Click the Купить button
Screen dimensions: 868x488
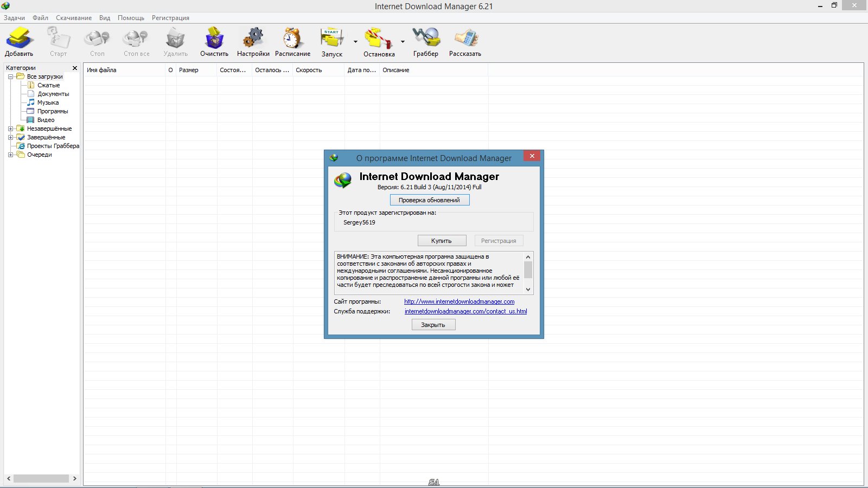pyautogui.click(x=442, y=241)
